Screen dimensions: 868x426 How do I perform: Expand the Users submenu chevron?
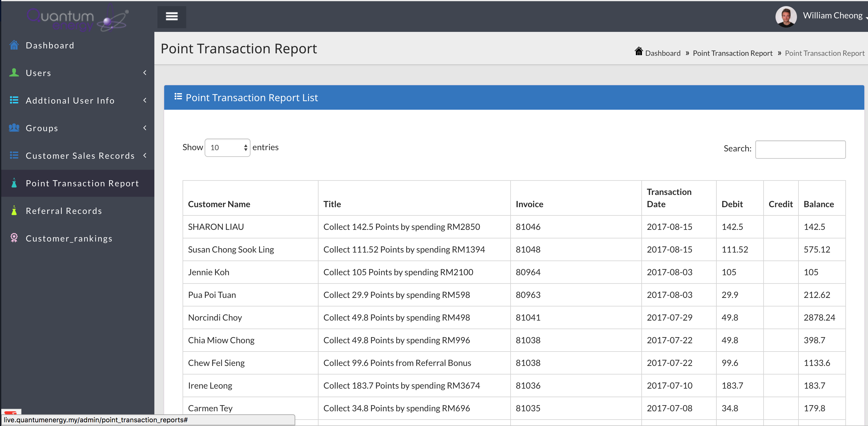point(145,73)
